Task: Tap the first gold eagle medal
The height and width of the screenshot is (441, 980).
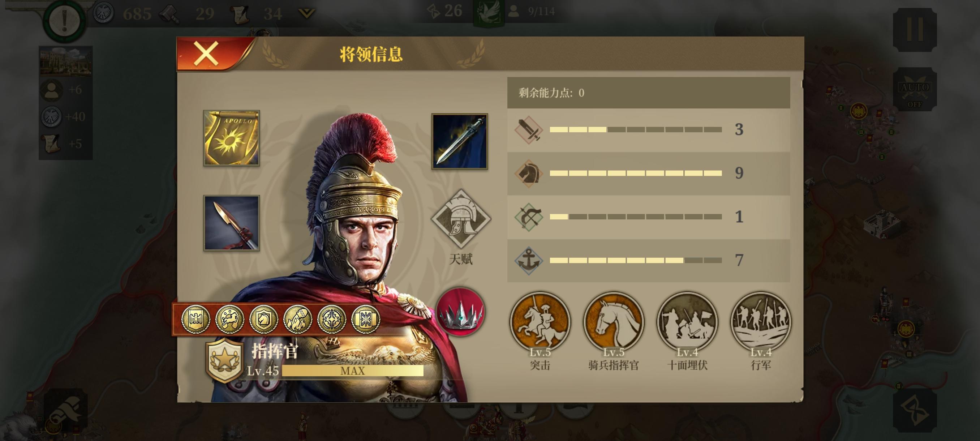Action: point(195,319)
